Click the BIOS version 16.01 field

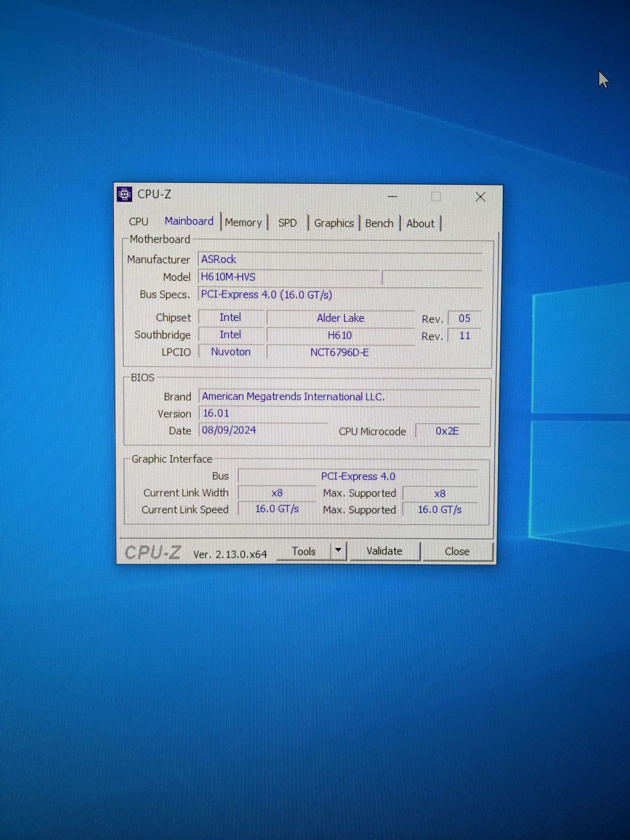click(x=340, y=414)
